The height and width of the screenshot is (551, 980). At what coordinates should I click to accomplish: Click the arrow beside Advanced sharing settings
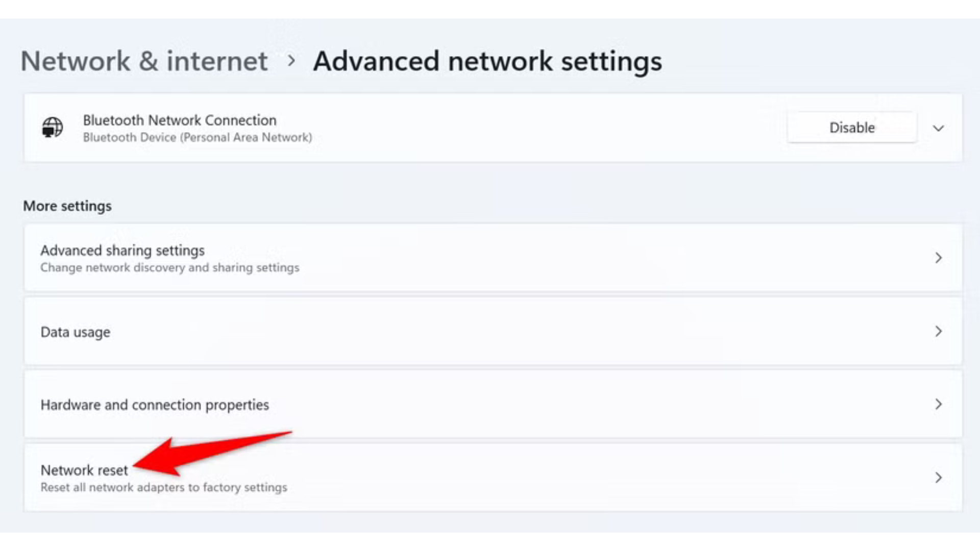point(938,258)
